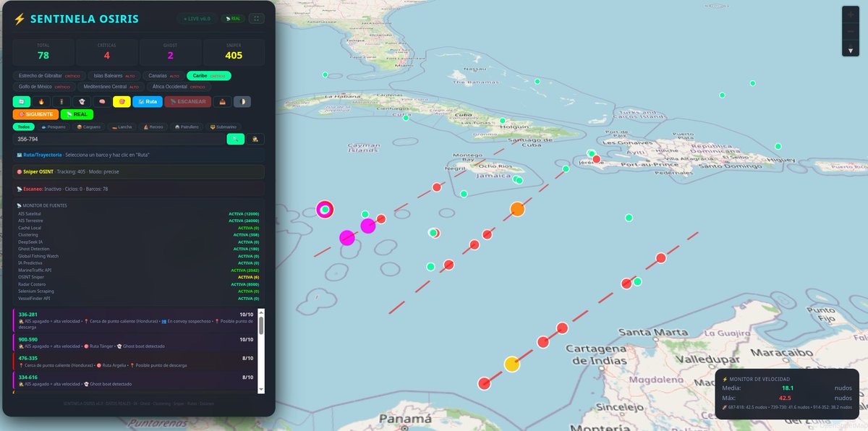
Task: Click the yellow vessel marker near Panamá
Action: (x=512, y=364)
